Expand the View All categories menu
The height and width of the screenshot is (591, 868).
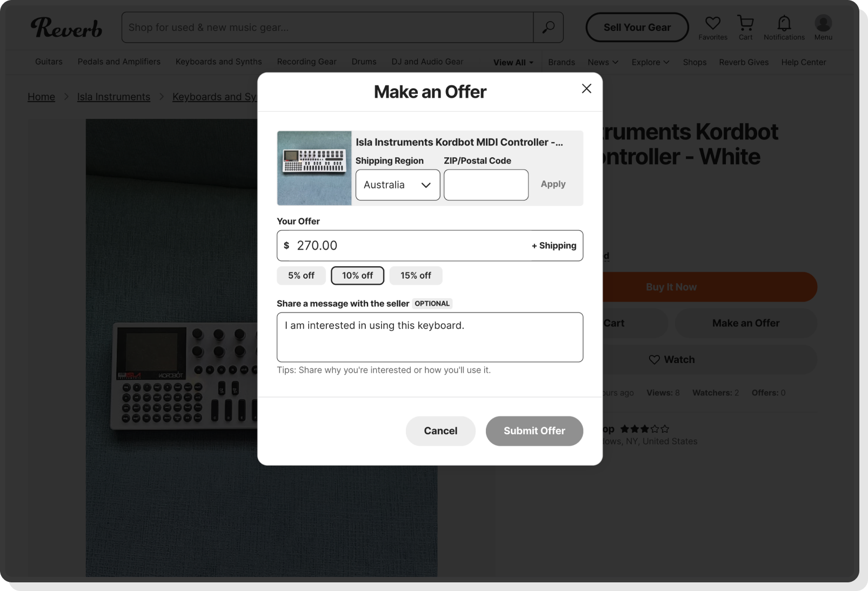513,63
